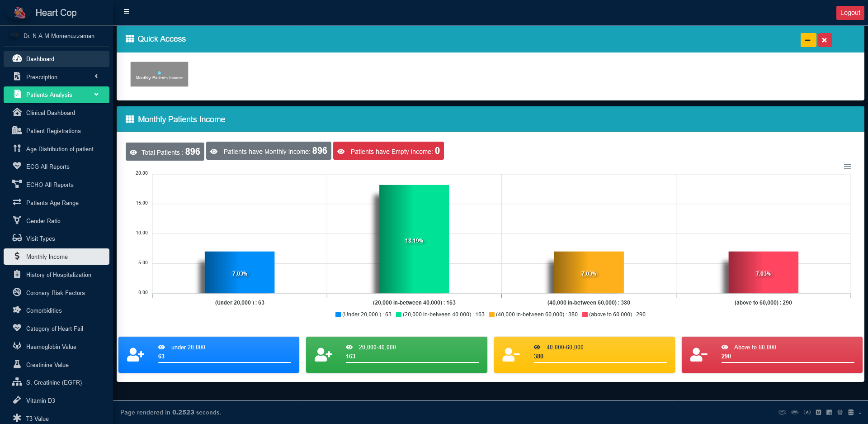Click the Haemoglobin Value sidebar icon
The height and width of the screenshot is (424, 868).
coord(17,346)
